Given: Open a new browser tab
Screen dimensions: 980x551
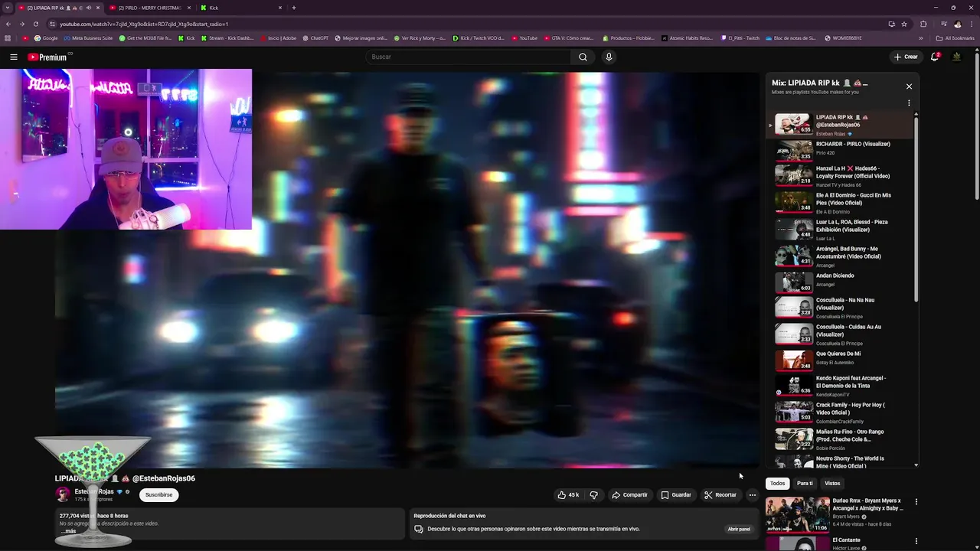Looking at the screenshot, I should pos(293,8).
